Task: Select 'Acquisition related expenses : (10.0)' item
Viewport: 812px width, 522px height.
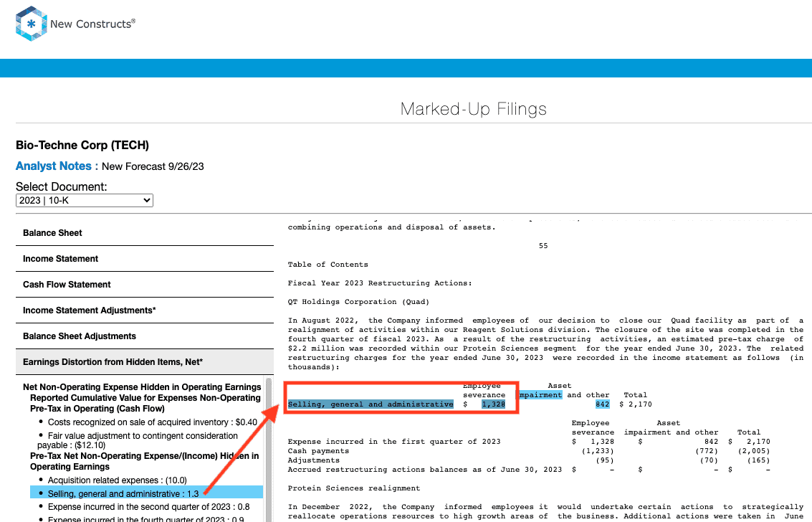Action: point(117,480)
